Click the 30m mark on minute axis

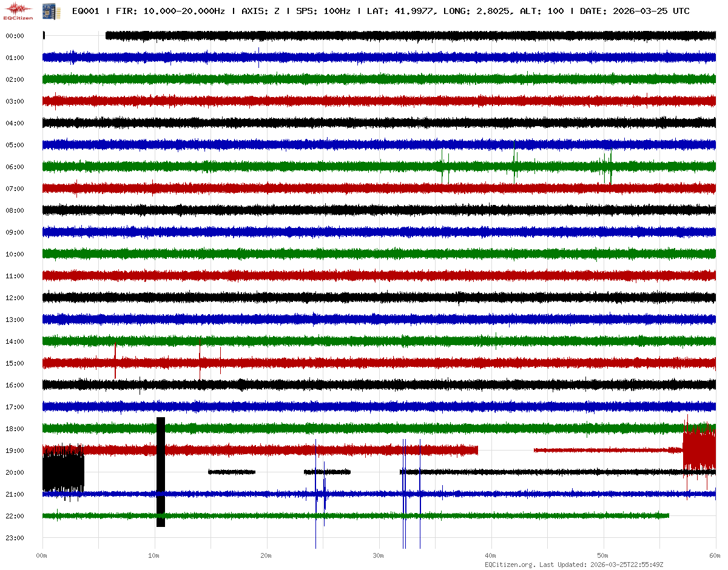pos(378,555)
